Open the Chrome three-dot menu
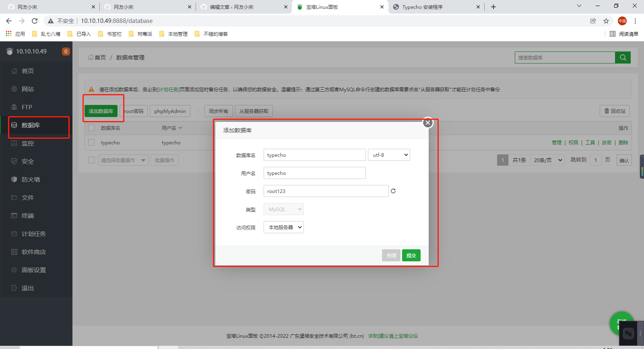 [x=635, y=21]
